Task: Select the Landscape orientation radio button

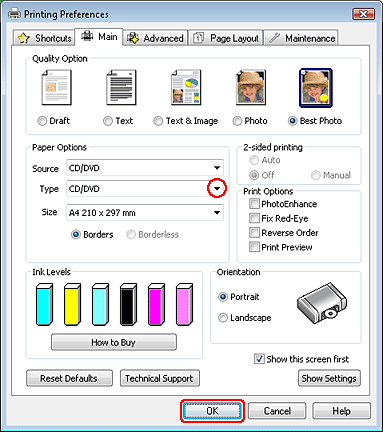Action: [223, 318]
